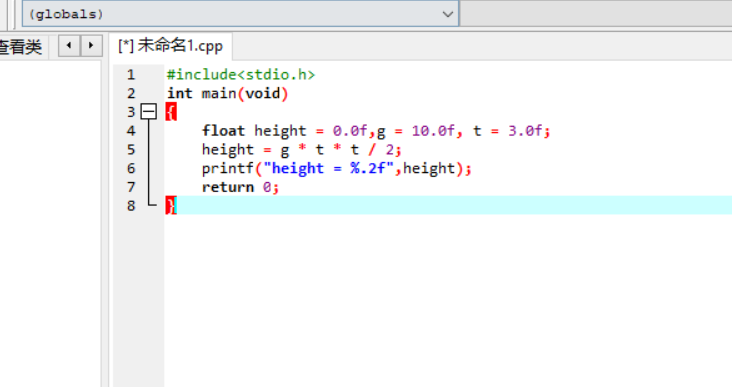
Task: Collapse the main function fold marker
Action: click(x=148, y=112)
